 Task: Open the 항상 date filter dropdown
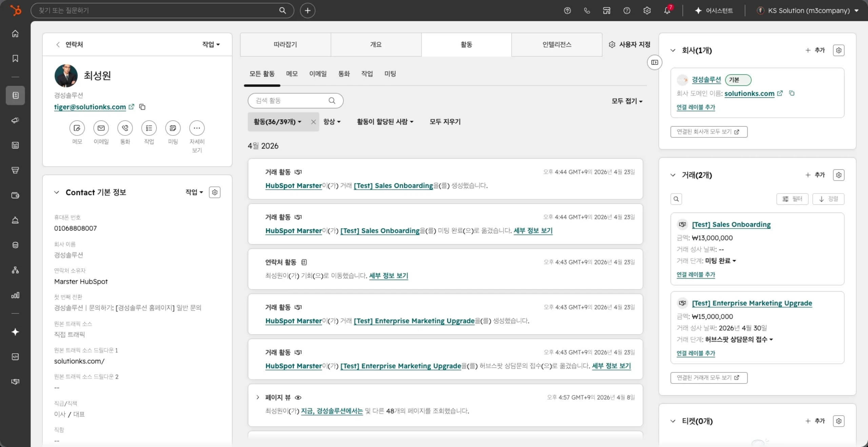332,122
